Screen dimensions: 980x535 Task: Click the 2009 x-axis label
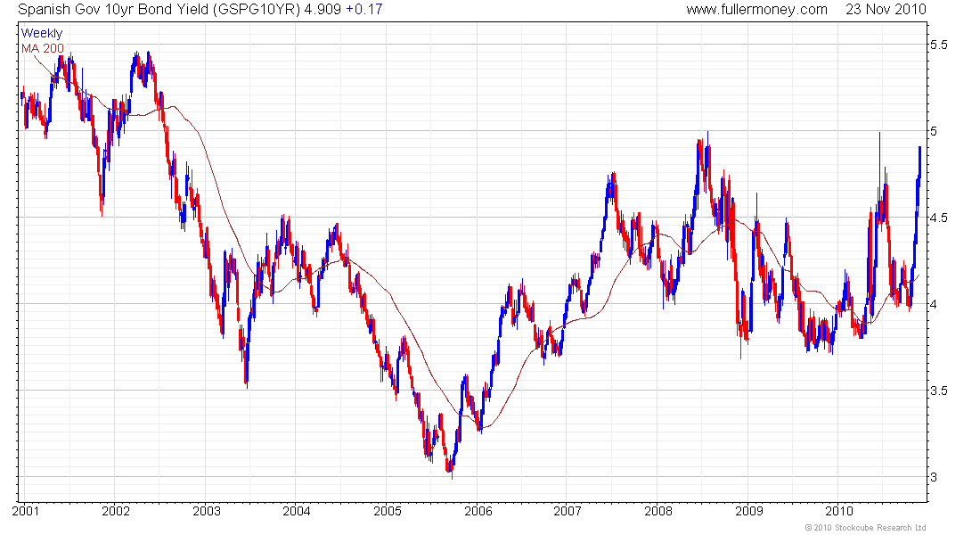(x=748, y=511)
